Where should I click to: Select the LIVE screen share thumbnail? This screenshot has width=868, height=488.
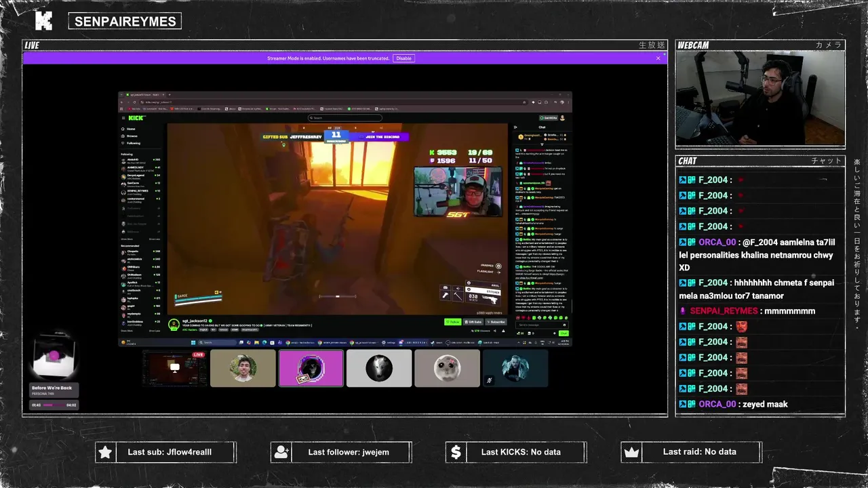point(175,368)
